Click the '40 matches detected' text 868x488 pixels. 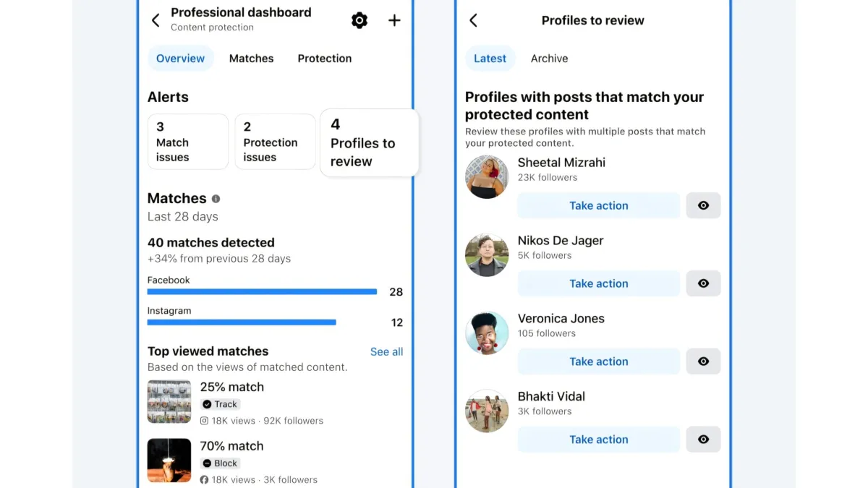(x=211, y=243)
